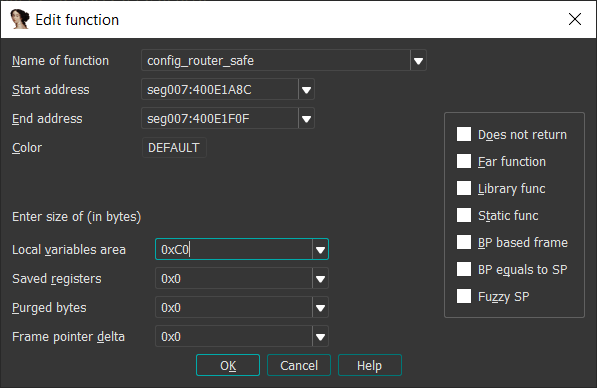Expand the Local variables area dropdown
The width and height of the screenshot is (597, 388).
pos(320,249)
